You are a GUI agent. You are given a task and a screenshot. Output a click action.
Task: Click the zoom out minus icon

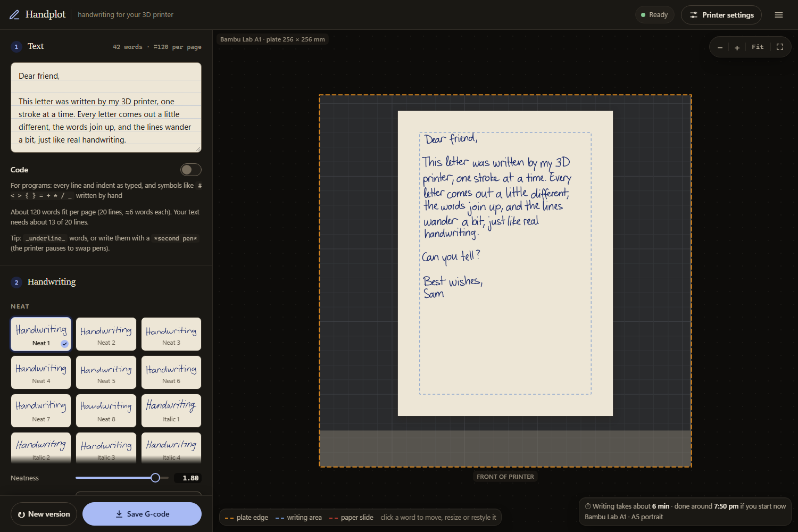pos(720,47)
